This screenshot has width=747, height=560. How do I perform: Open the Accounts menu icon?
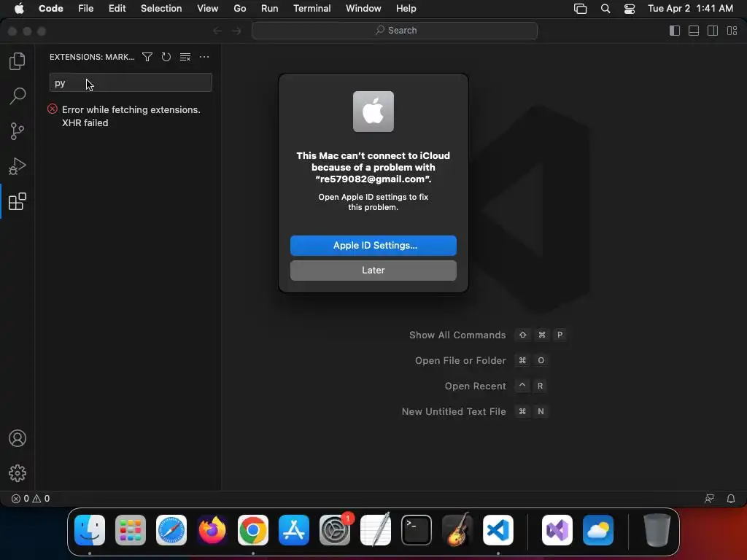pyautogui.click(x=18, y=438)
